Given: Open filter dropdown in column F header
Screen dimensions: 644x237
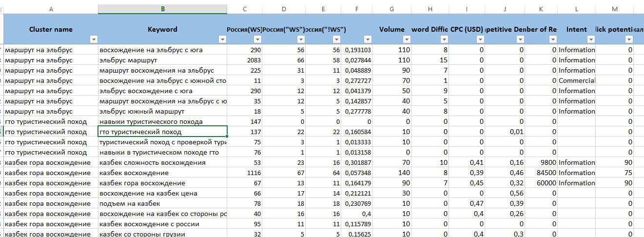Looking at the screenshot, I should tap(369, 39).
